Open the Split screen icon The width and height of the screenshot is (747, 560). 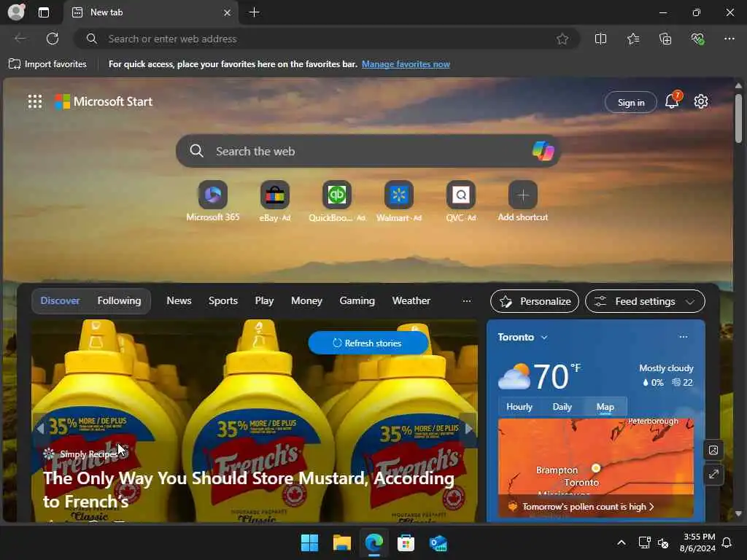601,39
